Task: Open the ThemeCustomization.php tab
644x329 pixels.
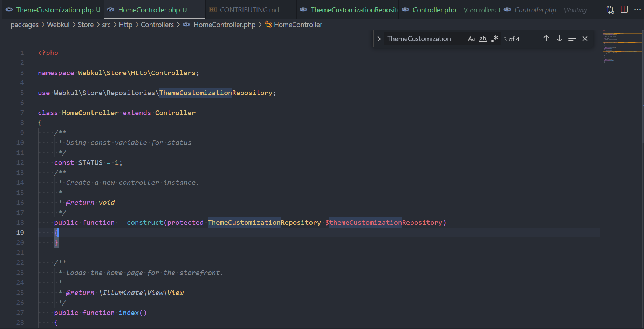Action: pyautogui.click(x=53, y=10)
